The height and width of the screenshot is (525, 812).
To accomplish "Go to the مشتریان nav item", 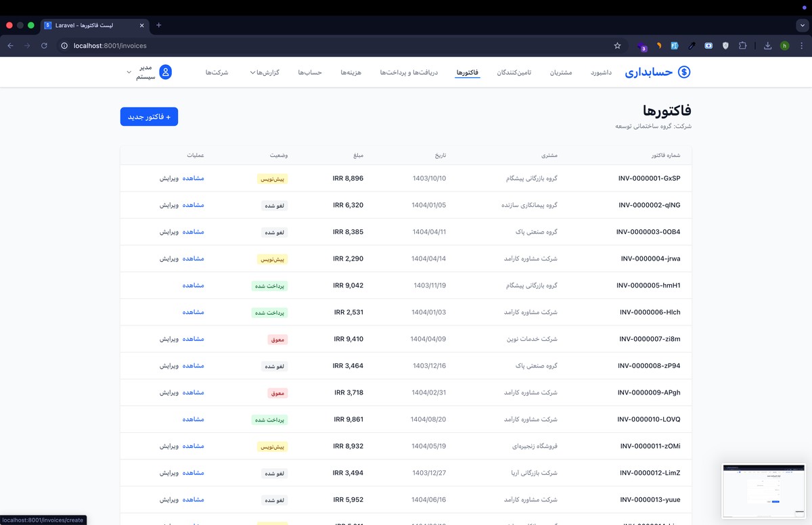I will coord(560,72).
